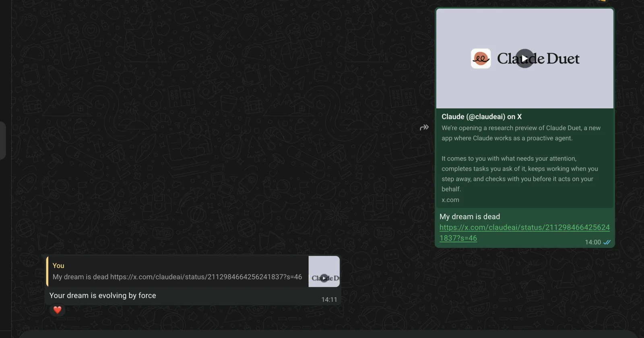Select the 'Claude (@claudeai) on X' preview title
This screenshot has height=338, width=644.
tap(481, 117)
